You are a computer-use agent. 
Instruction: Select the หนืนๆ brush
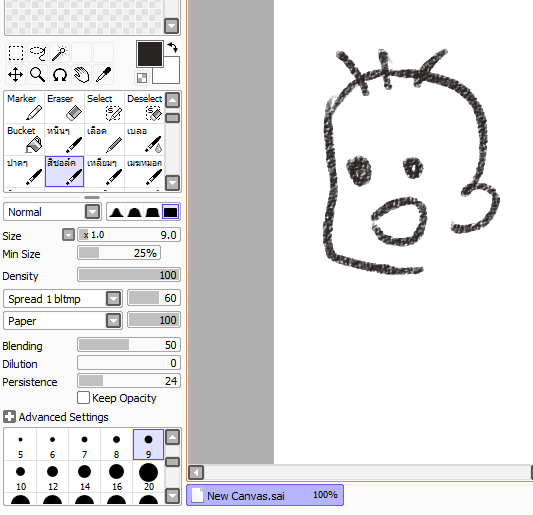pos(64,140)
